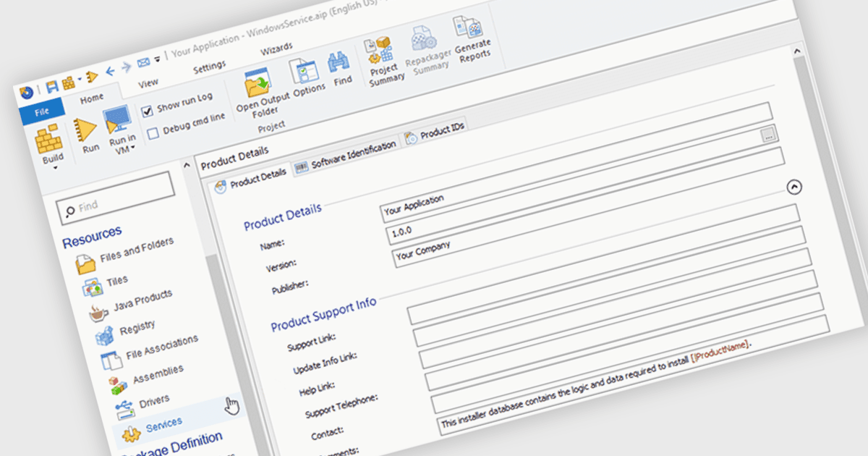Go forward using the right arrow

pos(127,67)
